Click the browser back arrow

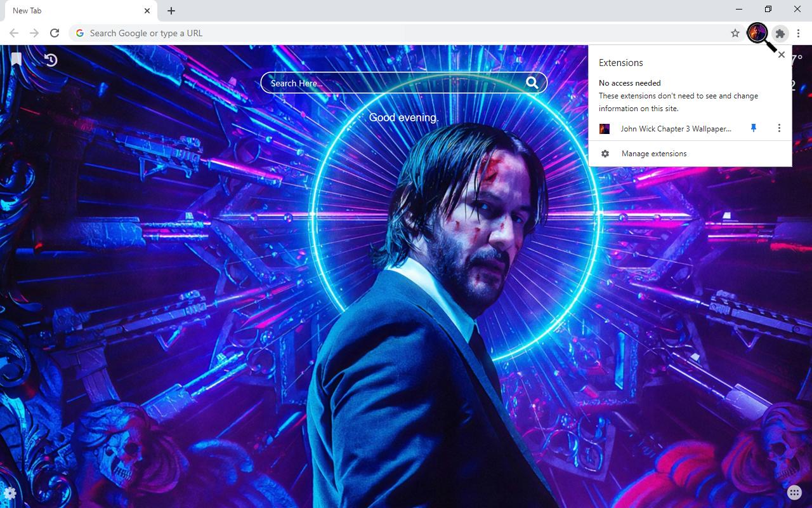14,33
